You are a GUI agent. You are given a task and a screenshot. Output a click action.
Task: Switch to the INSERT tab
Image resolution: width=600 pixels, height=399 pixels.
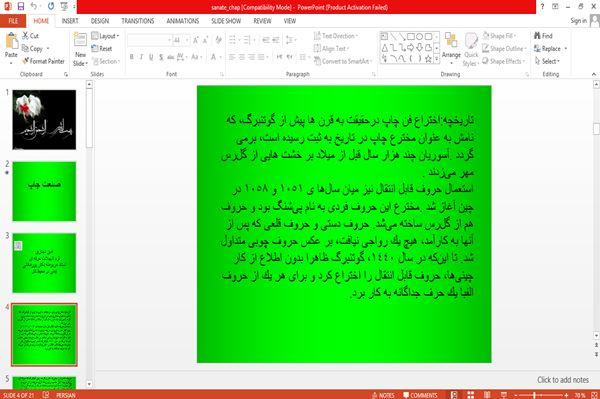pyautogui.click(x=70, y=21)
